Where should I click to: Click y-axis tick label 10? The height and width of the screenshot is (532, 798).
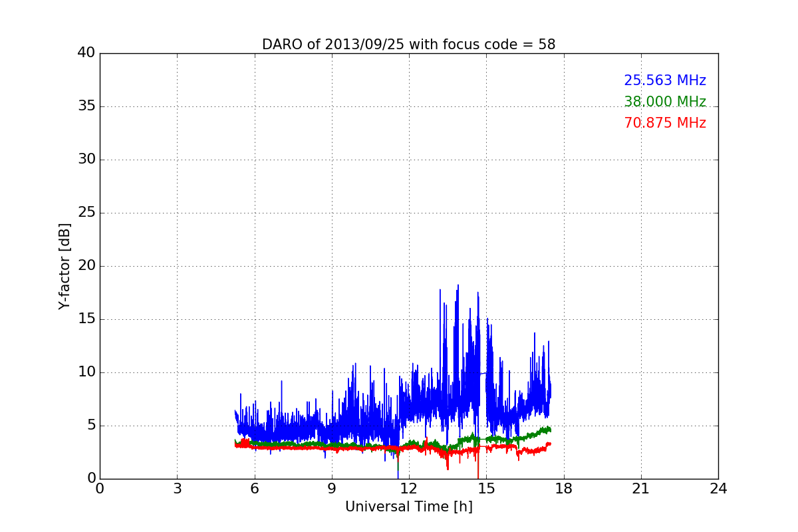86,372
